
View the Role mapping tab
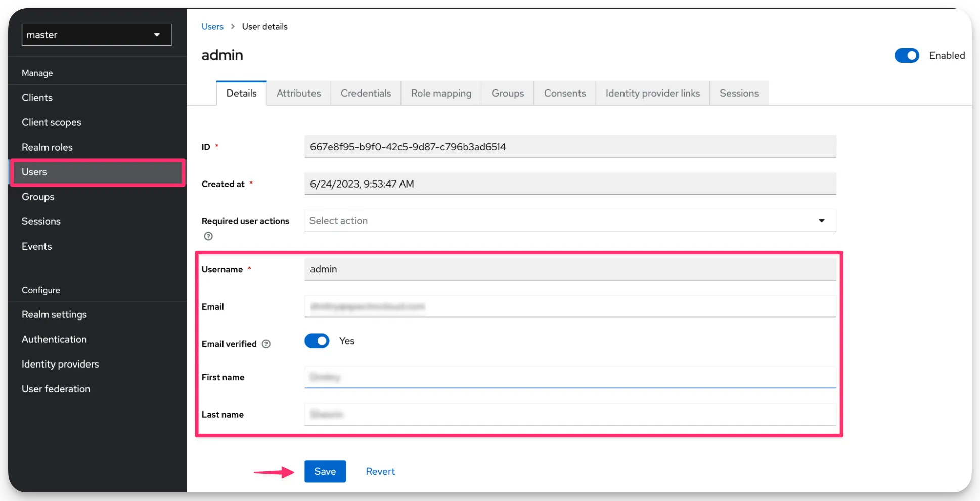[x=440, y=93]
